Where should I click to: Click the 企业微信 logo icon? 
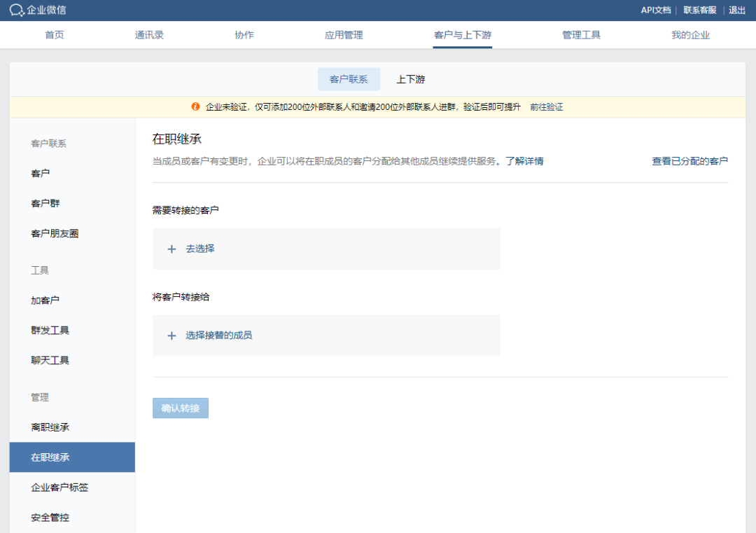click(17, 10)
